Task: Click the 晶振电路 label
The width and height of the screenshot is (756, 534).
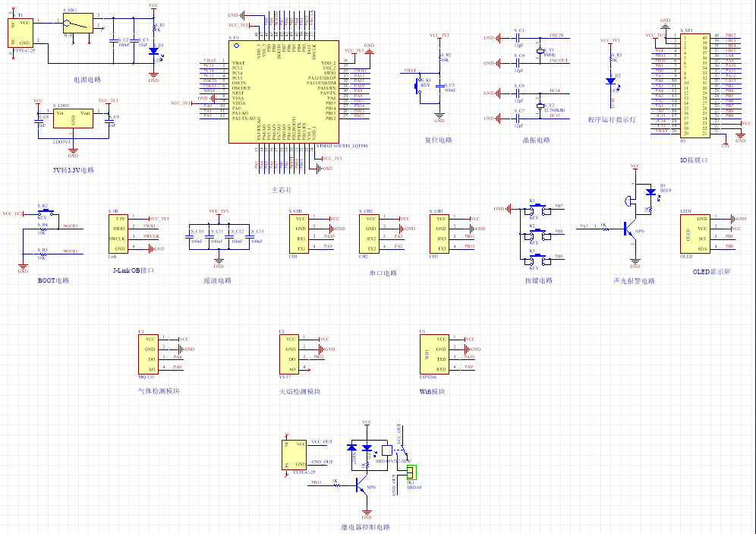Action: 536,140
